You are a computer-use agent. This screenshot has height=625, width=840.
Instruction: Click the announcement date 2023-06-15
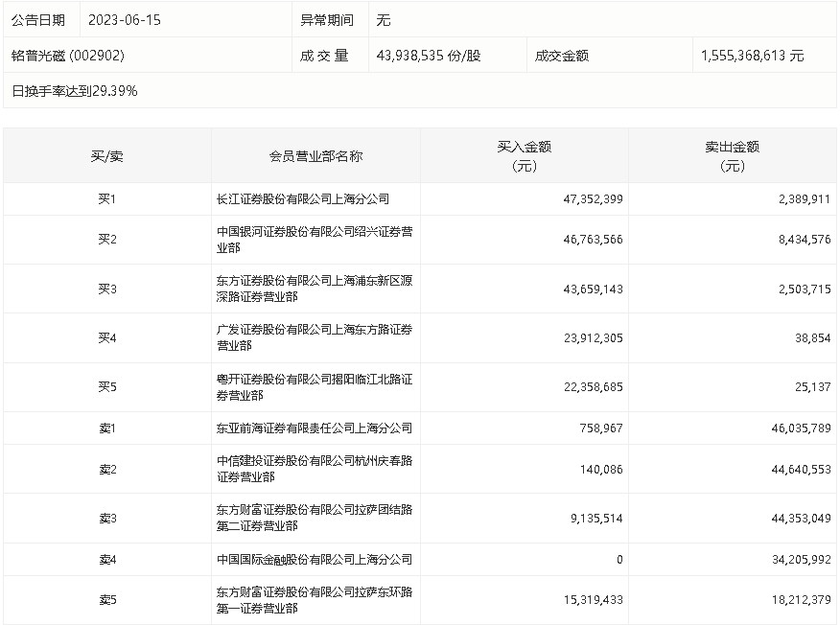tap(125, 20)
